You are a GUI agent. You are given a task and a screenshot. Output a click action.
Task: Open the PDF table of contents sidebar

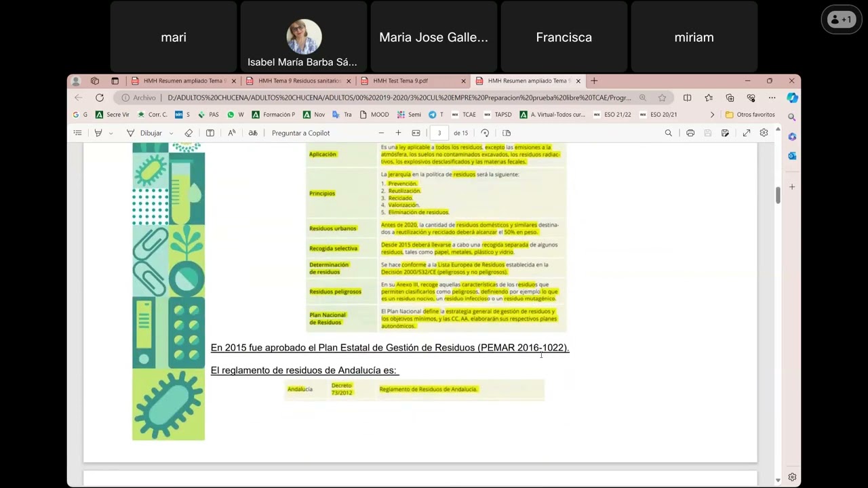[77, 133]
